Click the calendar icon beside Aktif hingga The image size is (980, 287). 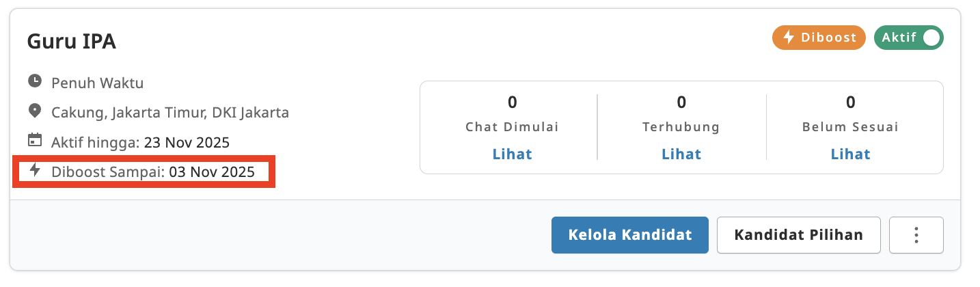tap(34, 141)
